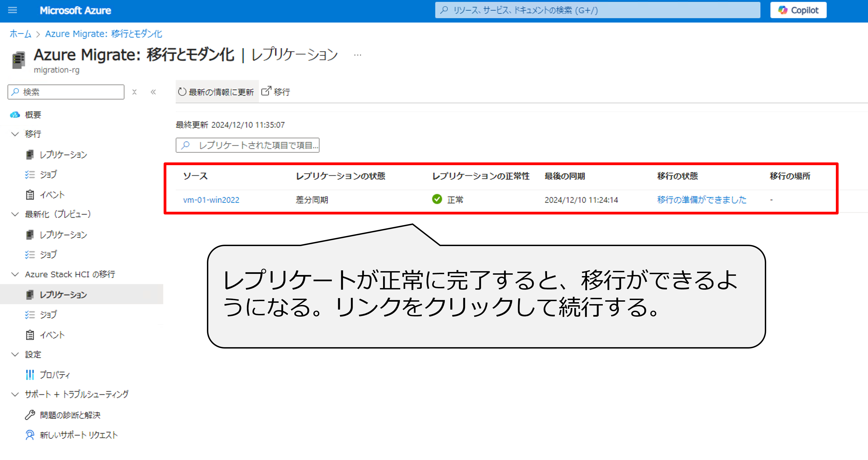Collapse the 設定 section

click(15, 354)
